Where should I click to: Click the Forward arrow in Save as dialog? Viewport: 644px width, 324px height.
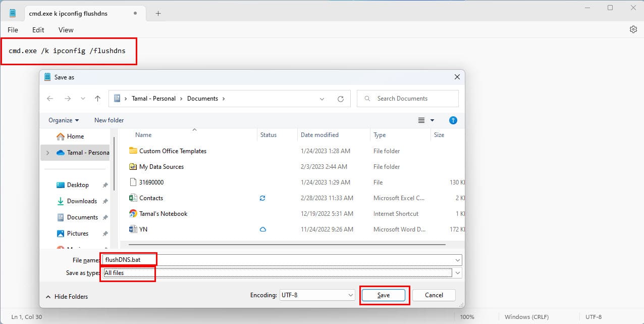(67, 99)
